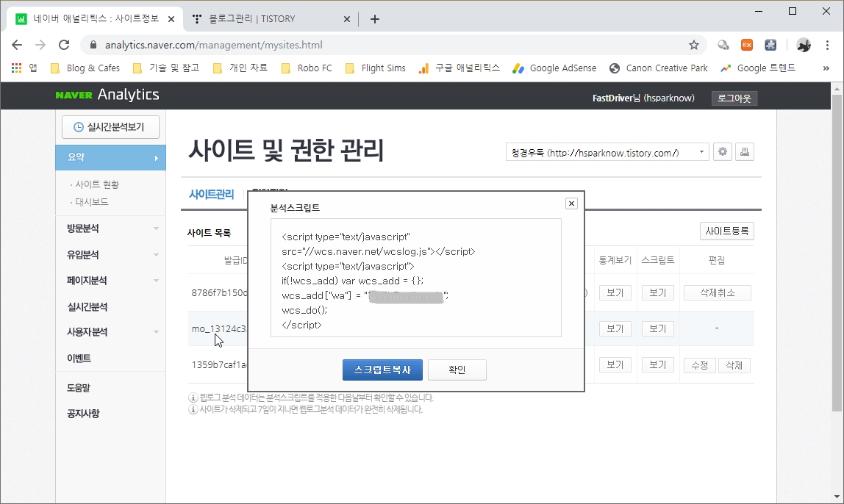Open the 청경우독 site selection dropdown
The width and height of the screenshot is (844, 504).
(607, 152)
